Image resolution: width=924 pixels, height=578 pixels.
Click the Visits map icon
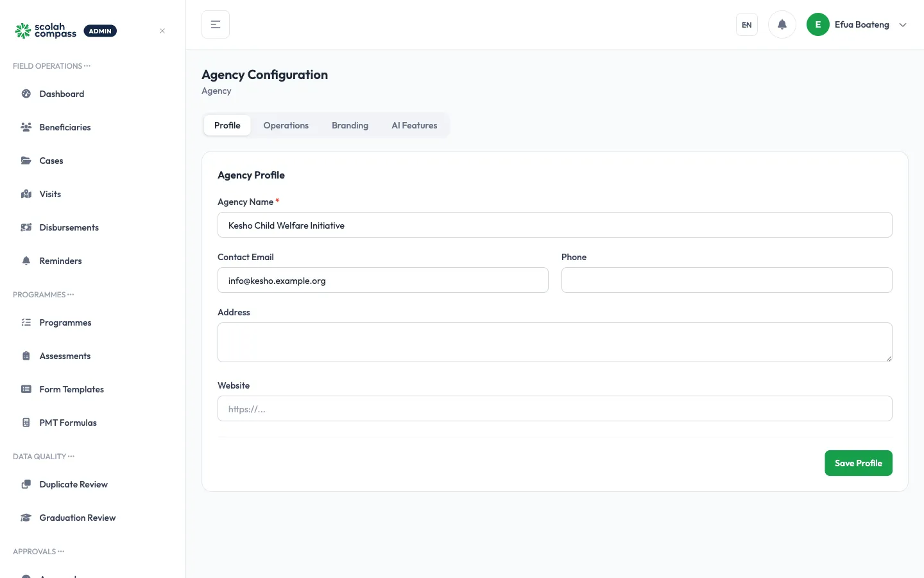(26, 194)
